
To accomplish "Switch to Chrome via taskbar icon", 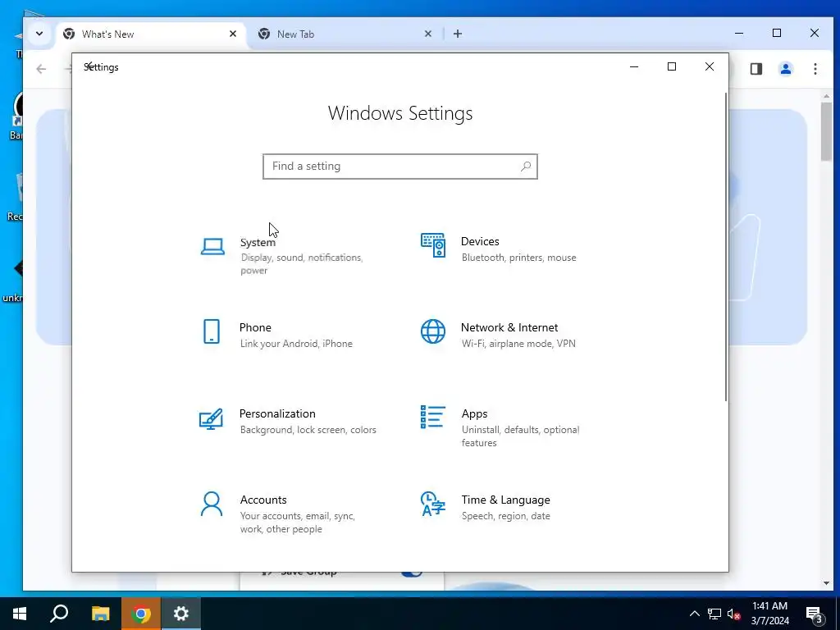I will click(140, 614).
